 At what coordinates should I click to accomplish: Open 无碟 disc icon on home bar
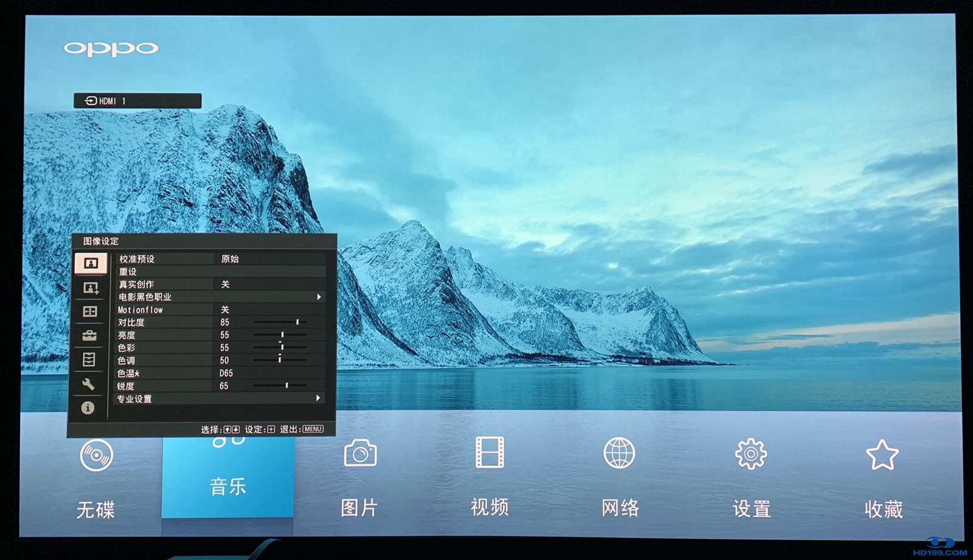tap(96, 455)
